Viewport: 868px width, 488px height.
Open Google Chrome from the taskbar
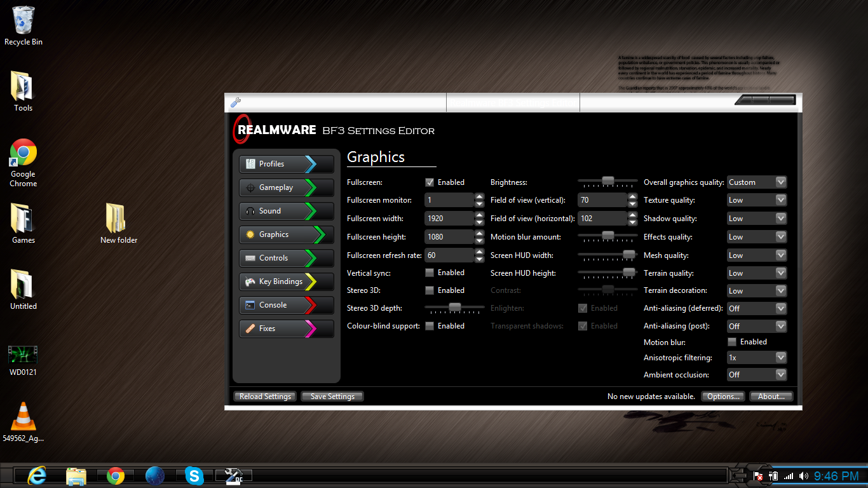[116, 475]
